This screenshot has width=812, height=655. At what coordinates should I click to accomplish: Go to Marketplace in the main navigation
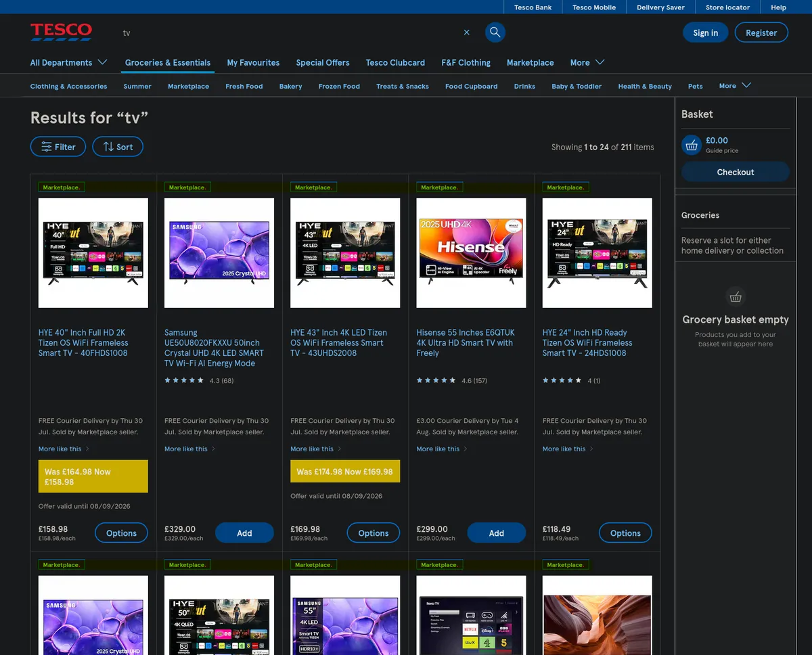click(x=531, y=62)
